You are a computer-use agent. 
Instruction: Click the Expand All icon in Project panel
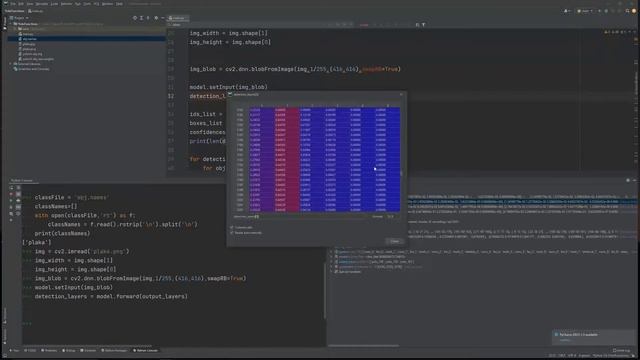click(141, 18)
